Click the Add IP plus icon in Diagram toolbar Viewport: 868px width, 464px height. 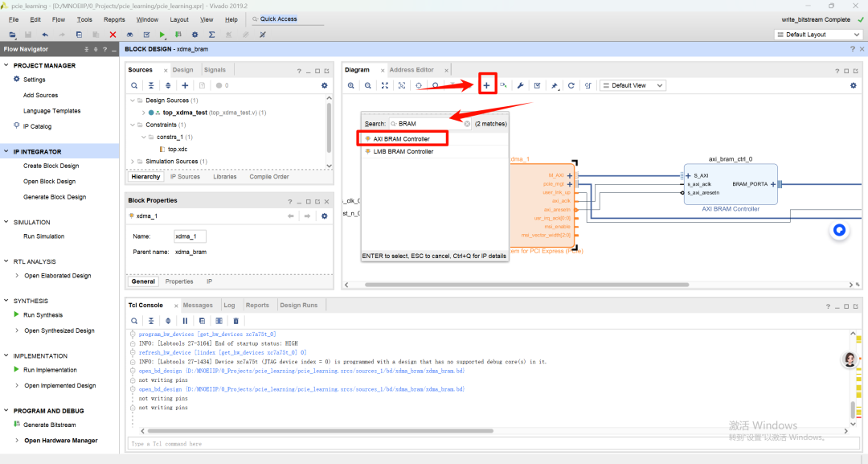pos(486,85)
